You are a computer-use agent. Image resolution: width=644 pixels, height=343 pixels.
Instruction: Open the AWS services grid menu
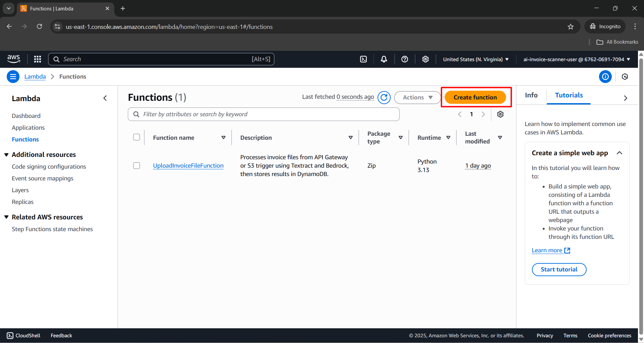point(37,59)
